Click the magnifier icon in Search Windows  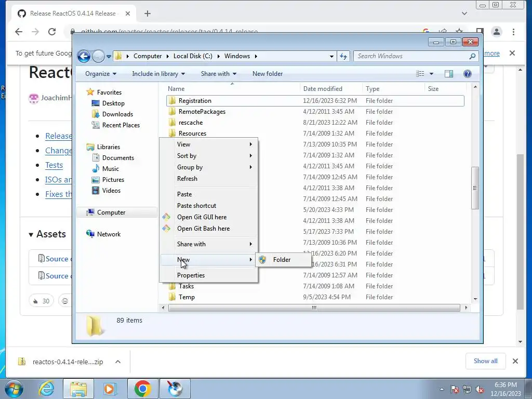coord(472,56)
